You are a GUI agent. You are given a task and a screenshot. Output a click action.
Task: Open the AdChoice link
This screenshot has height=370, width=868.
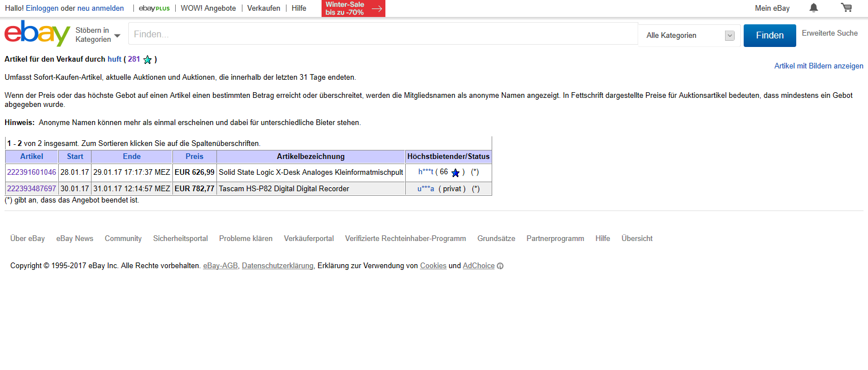pyautogui.click(x=479, y=266)
